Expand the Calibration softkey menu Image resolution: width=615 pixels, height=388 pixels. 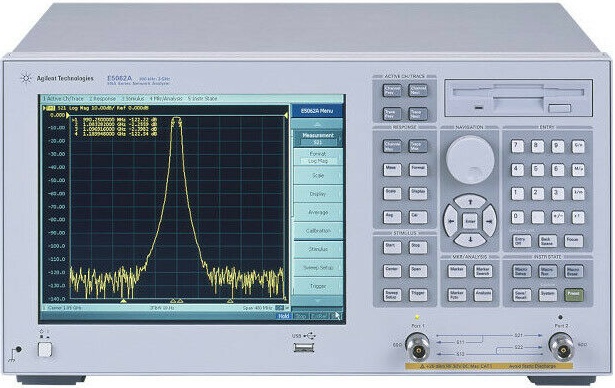pos(318,231)
